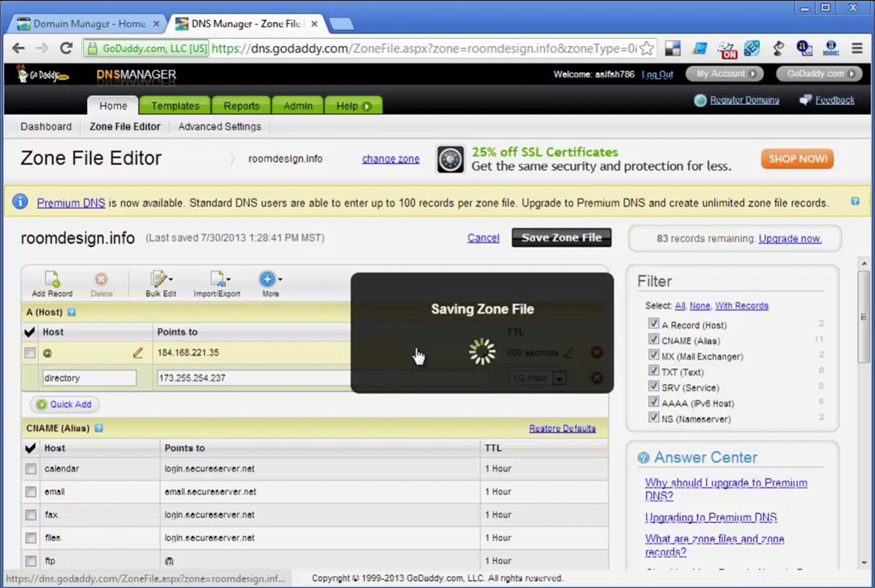Screen dimensions: 875x588
Task: Check the calendar CNAME record box
Action: (x=31, y=469)
